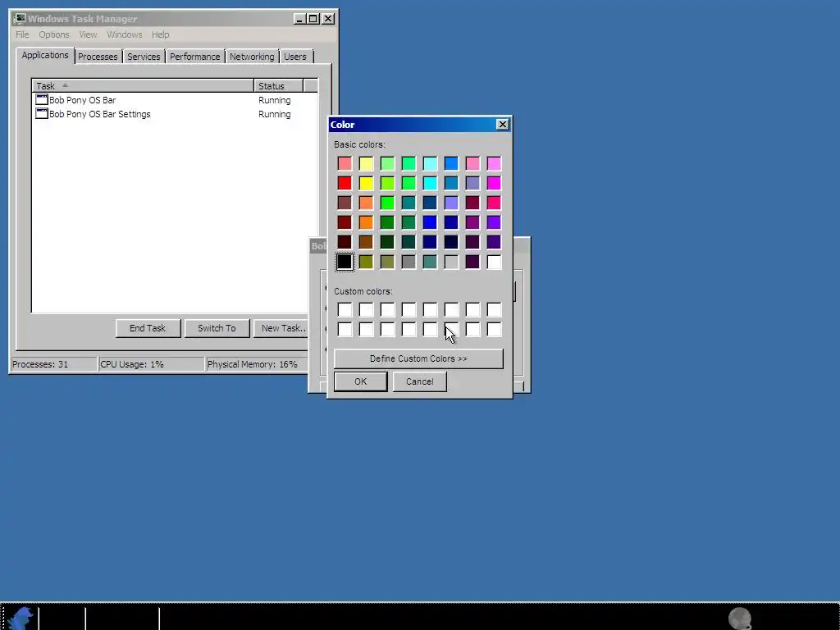
Task: Pick the pure red swatch in second row
Action: (x=345, y=183)
